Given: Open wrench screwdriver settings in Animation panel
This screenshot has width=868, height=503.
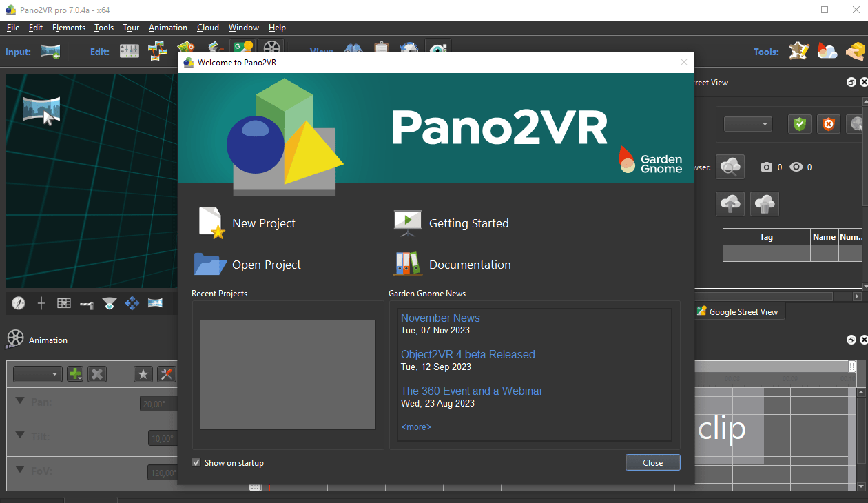Looking at the screenshot, I should click(x=166, y=374).
